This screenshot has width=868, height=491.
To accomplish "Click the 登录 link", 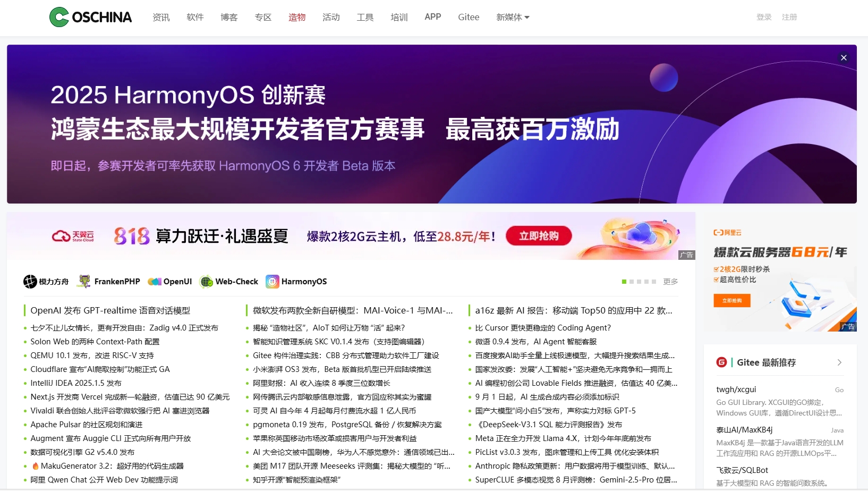I will pos(764,16).
